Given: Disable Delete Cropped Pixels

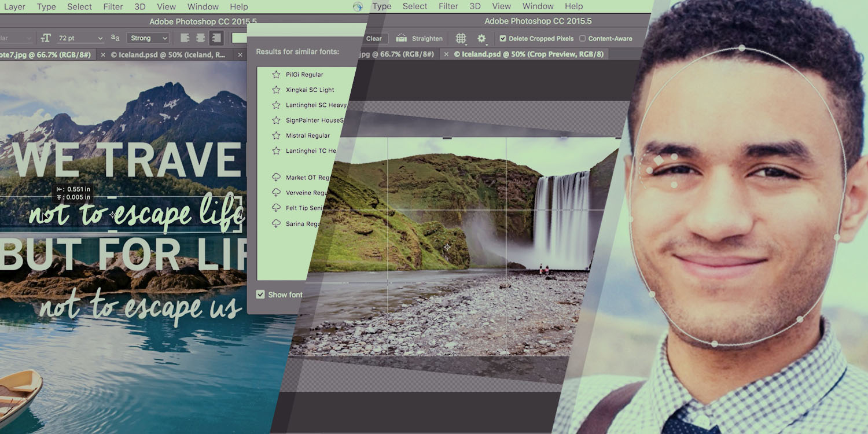Looking at the screenshot, I should coord(502,38).
